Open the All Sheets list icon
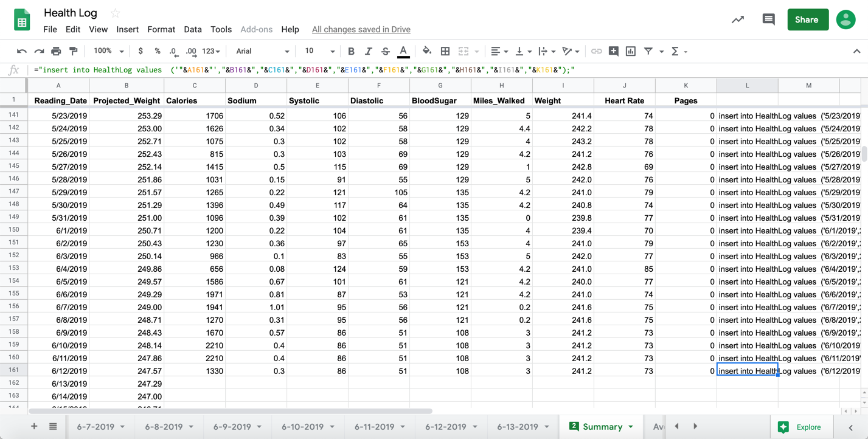This screenshot has height=439, width=868. [x=53, y=427]
